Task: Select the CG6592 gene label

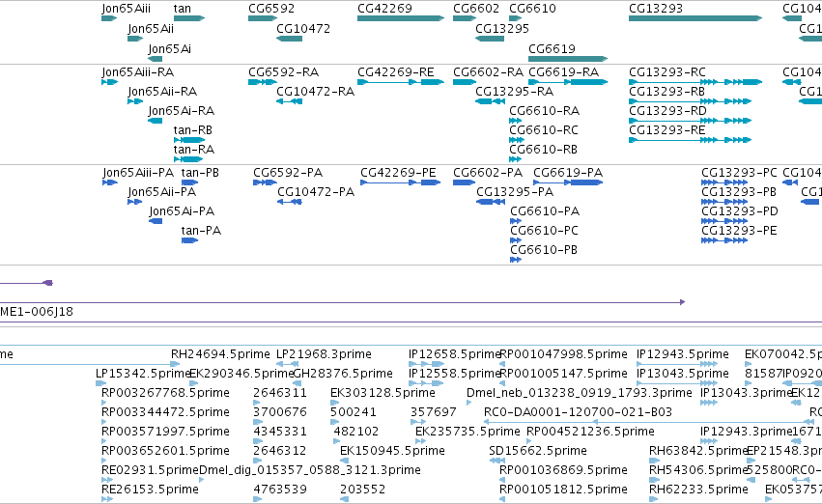Action: pyautogui.click(x=271, y=9)
